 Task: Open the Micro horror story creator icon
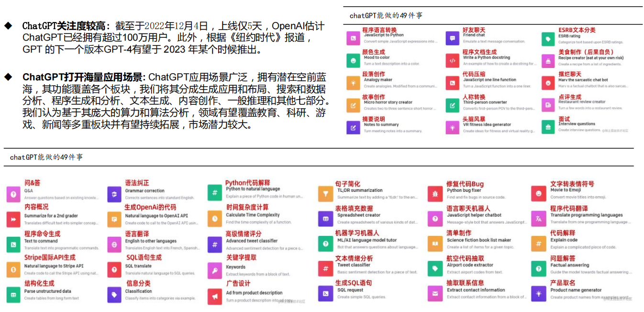[x=353, y=105]
